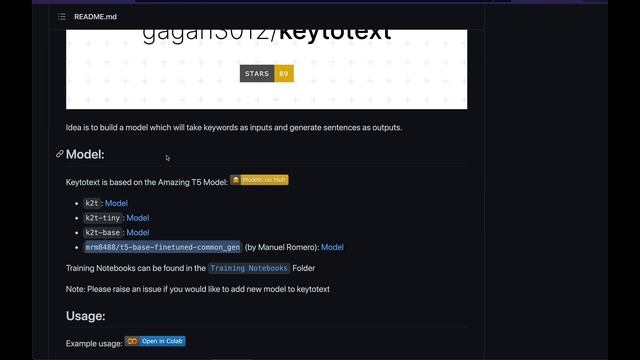Image resolution: width=640 pixels, height=360 pixels.
Task: Click the Hugging Face emoji on Hub badge
Action: pos(236,180)
